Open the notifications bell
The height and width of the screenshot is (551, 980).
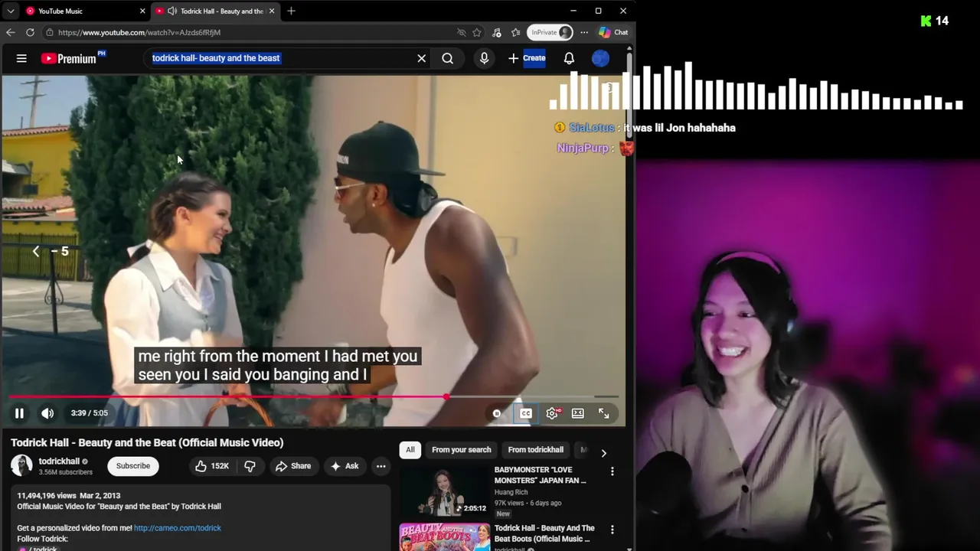[569, 58]
